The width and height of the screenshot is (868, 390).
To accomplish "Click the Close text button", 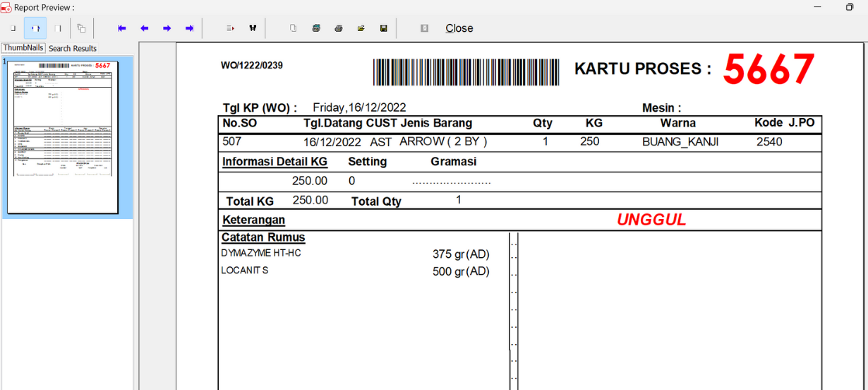I will click(x=459, y=28).
